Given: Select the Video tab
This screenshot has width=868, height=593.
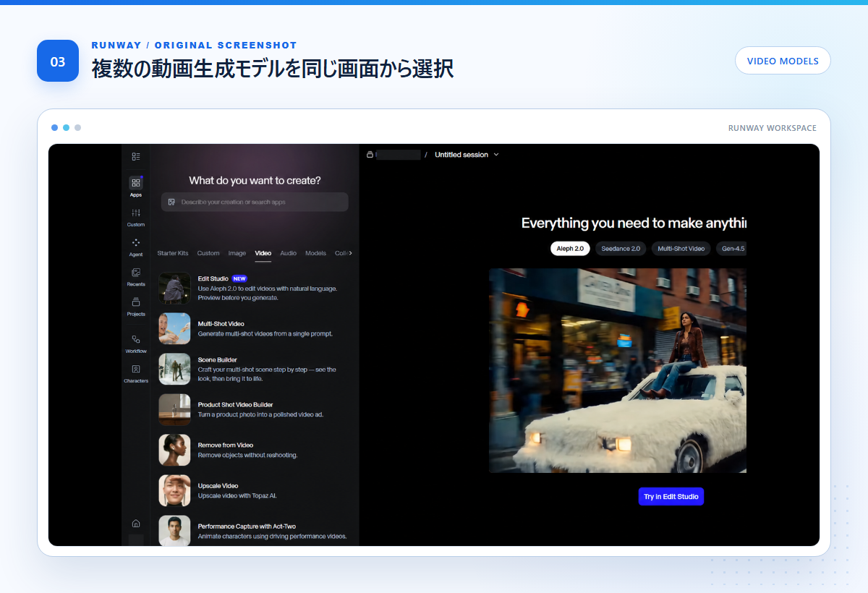Looking at the screenshot, I should click(x=263, y=253).
